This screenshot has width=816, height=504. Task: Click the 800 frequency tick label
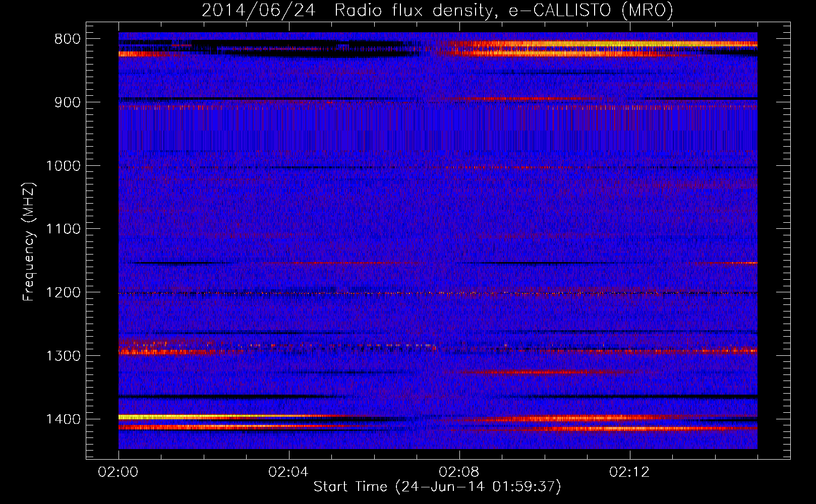click(67, 39)
